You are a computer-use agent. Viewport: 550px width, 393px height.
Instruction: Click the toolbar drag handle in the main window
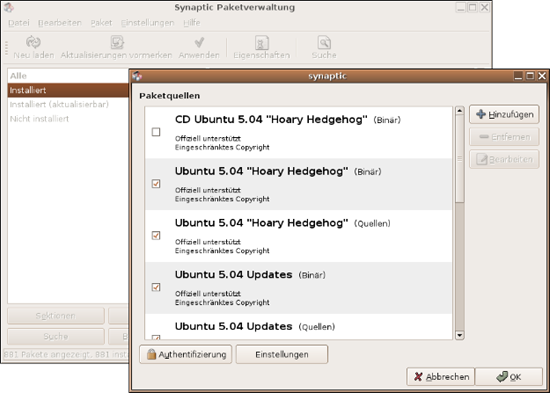tap(6, 48)
